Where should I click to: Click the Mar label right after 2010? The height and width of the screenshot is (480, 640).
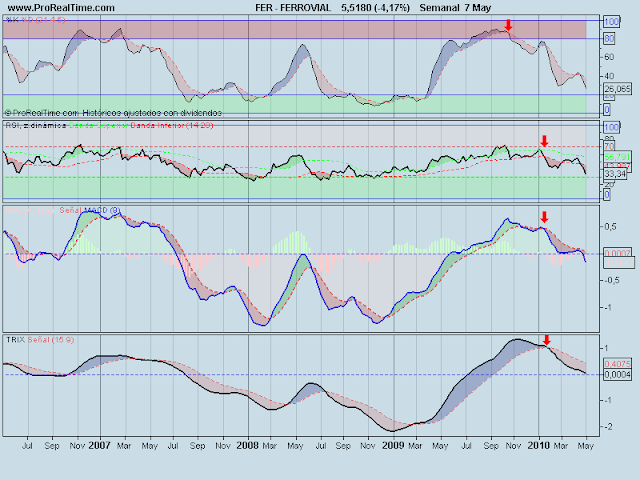pyautogui.click(x=560, y=446)
